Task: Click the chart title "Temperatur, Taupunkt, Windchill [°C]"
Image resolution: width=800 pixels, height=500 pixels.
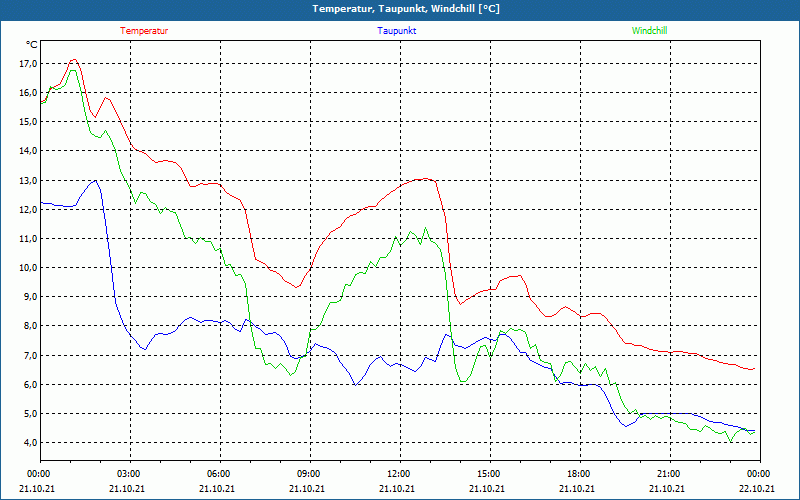Action: pos(406,9)
